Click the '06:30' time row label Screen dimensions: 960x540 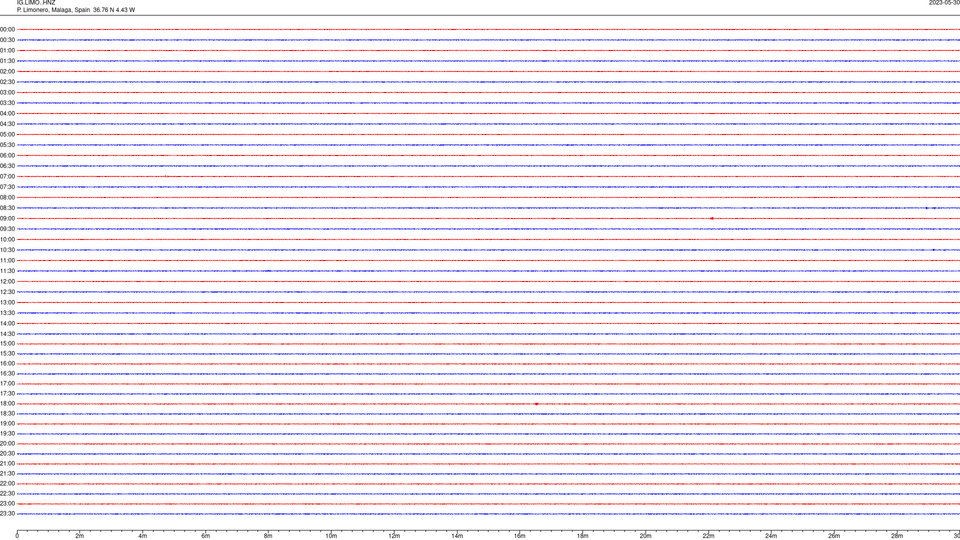pyautogui.click(x=7, y=166)
